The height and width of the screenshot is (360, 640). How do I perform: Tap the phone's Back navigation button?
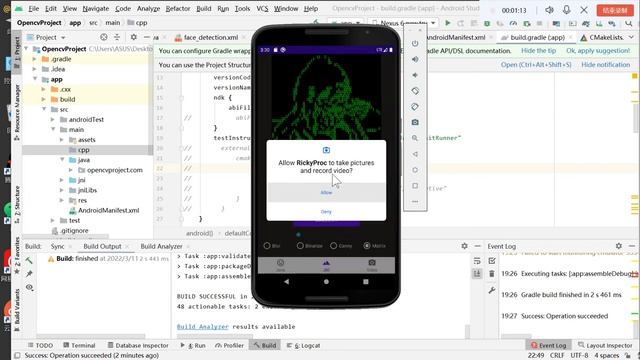pos(287,282)
